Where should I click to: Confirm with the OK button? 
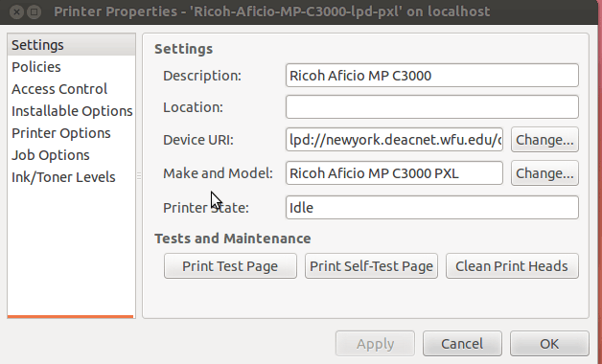pyautogui.click(x=549, y=344)
